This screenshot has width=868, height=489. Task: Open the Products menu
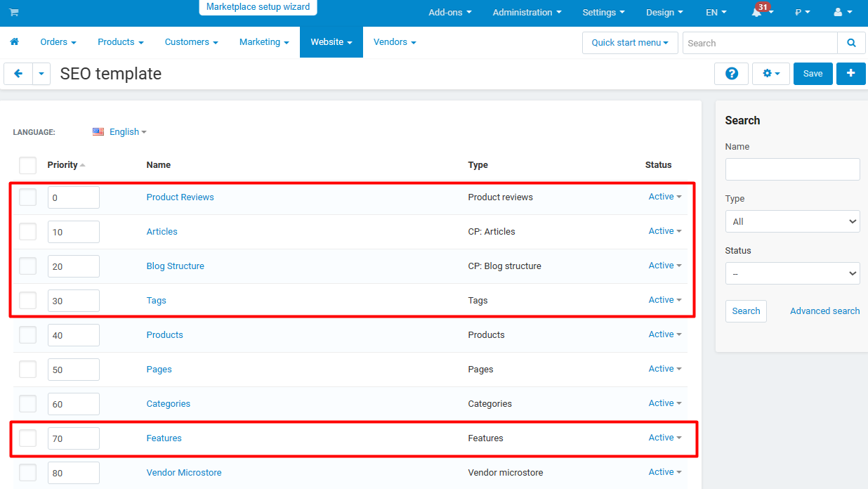(121, 42)
